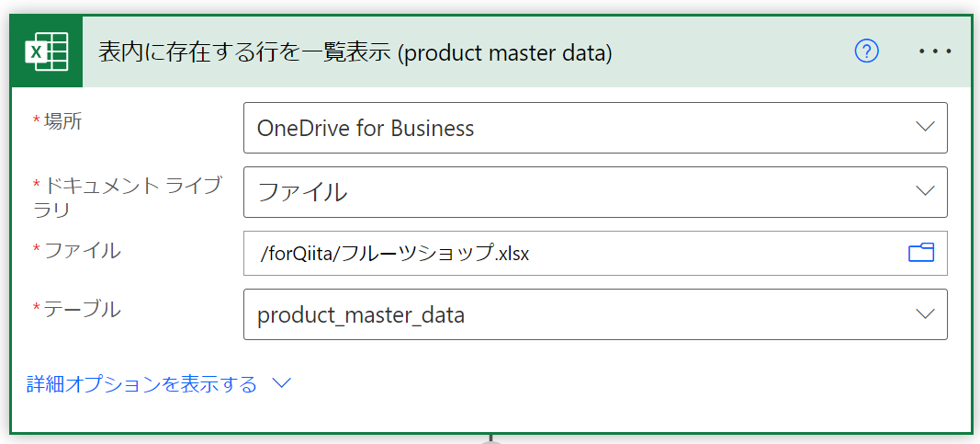
Task: Click the '(product master data)' text in header
Action: (x=506, y=53)
